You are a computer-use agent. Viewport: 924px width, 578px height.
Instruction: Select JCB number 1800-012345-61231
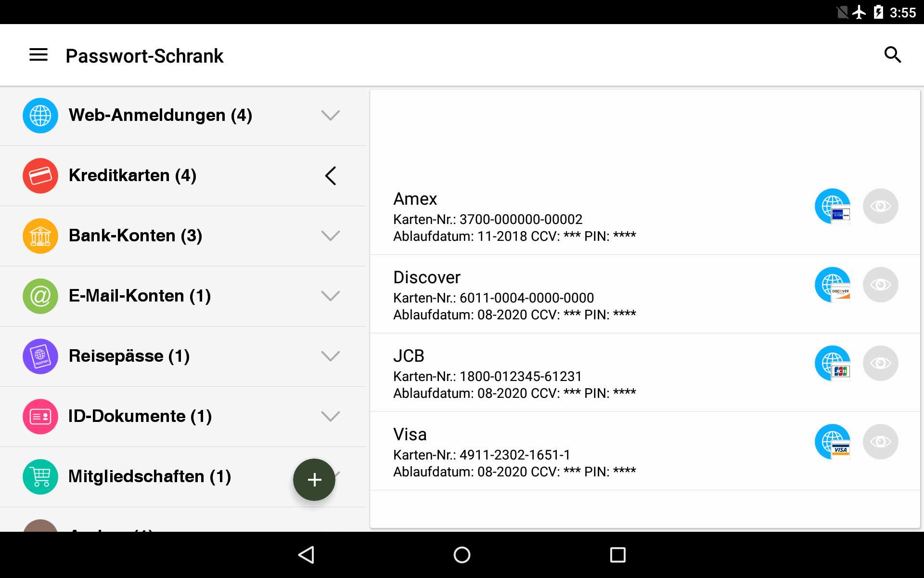[521, 377]
